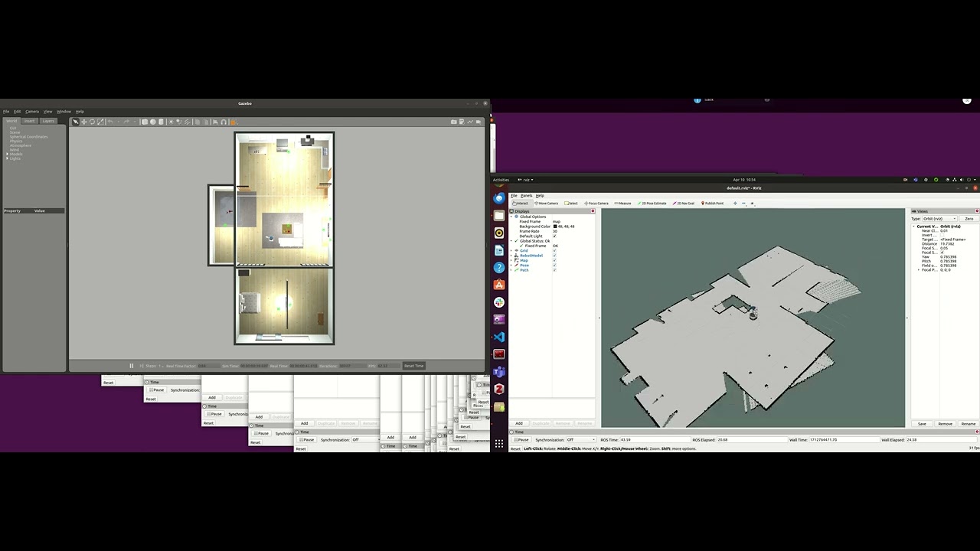Select the 2D Pose Estimate tool
Screen dimensions: 980x551
652,204
